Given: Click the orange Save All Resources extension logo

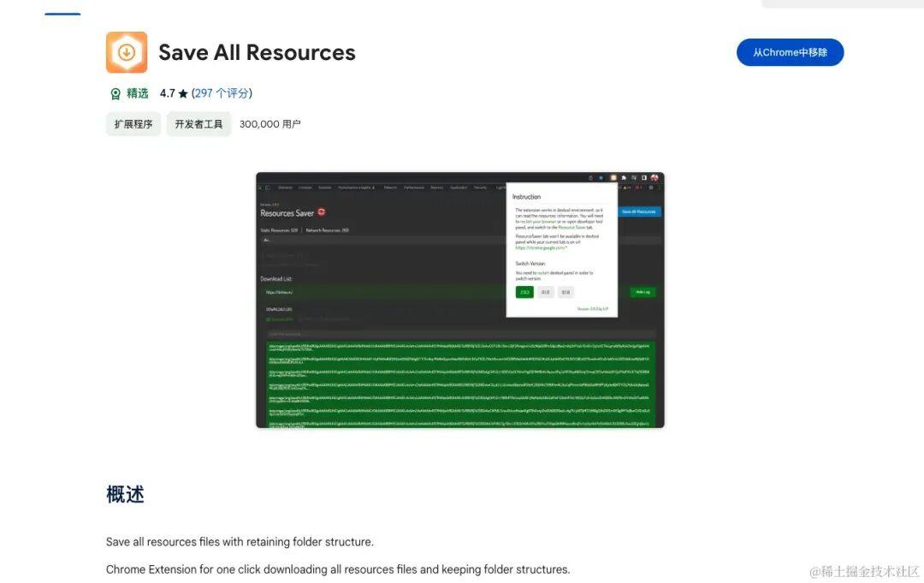Looking at the screenshot, I should [x=127, y=52].
